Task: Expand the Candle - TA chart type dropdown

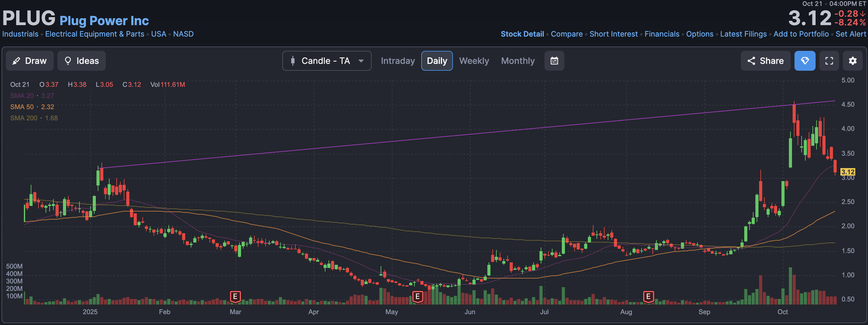Action: (x=327, y=60)
